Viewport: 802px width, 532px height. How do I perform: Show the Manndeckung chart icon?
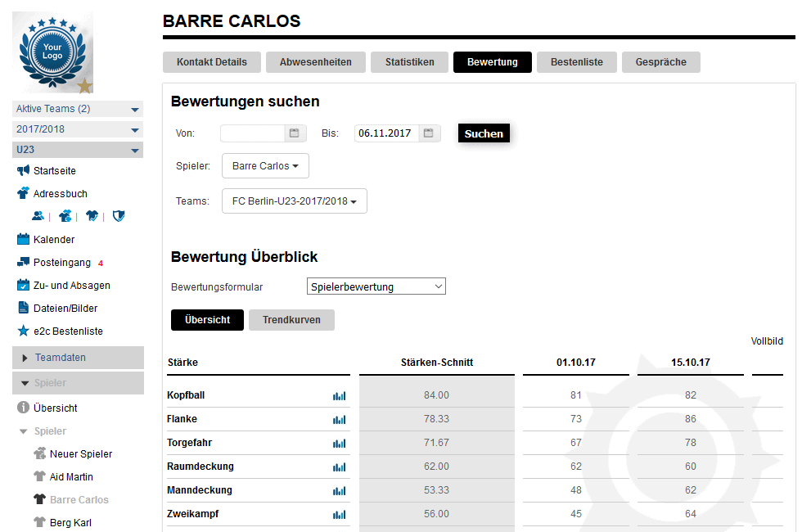tap(339, 490)
